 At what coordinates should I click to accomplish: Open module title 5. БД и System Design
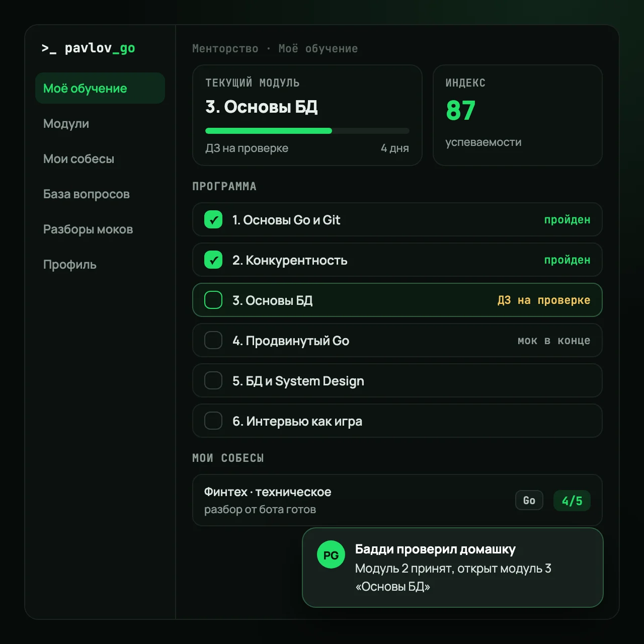point(298,381)
